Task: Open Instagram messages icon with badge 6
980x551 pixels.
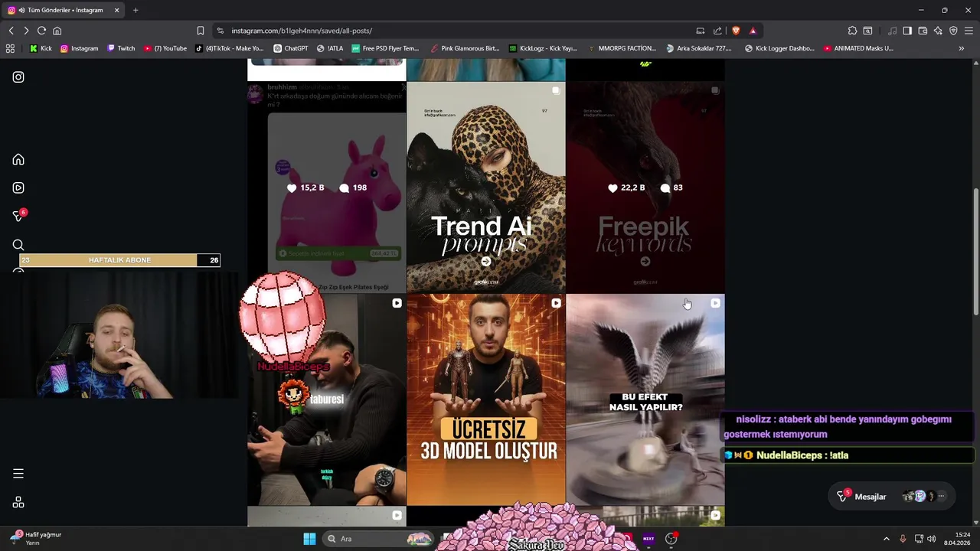Action: (19, 216)
